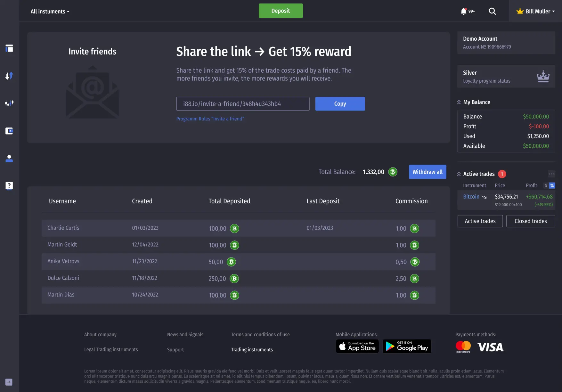Expand the All instruments dropdown
Screen dimensions: 562x392
click(x=50, y=11)
